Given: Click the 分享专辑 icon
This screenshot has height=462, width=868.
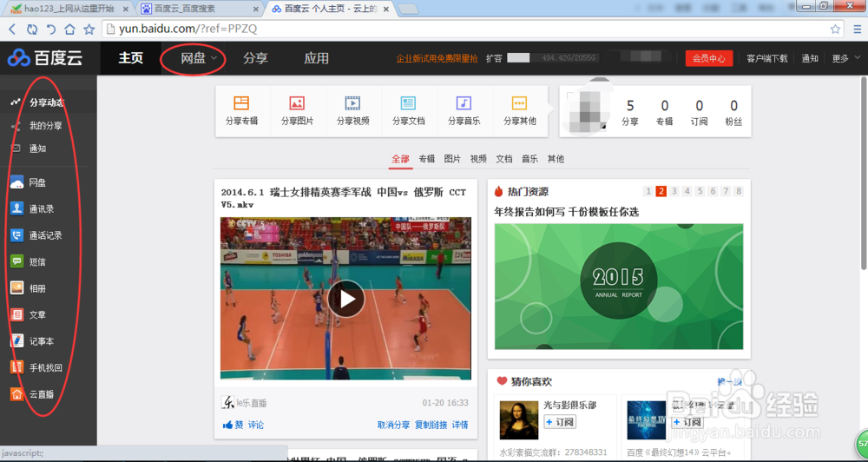Looking at the screenshot, I should [241, 103].
